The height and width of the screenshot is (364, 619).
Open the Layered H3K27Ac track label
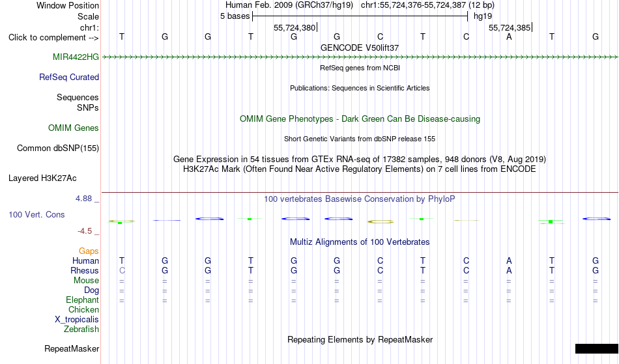pyautogui.click(x=42, y=178)
